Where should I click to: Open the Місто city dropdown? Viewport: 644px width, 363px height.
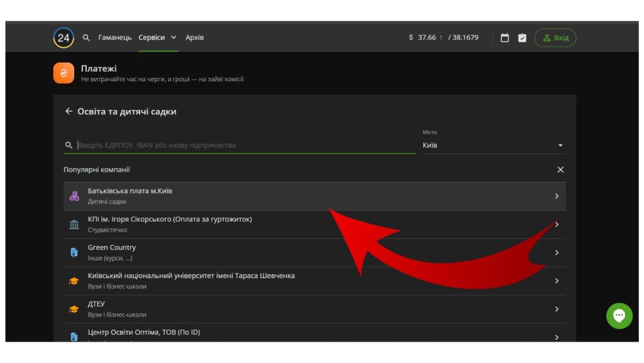(x=494, y=145)
